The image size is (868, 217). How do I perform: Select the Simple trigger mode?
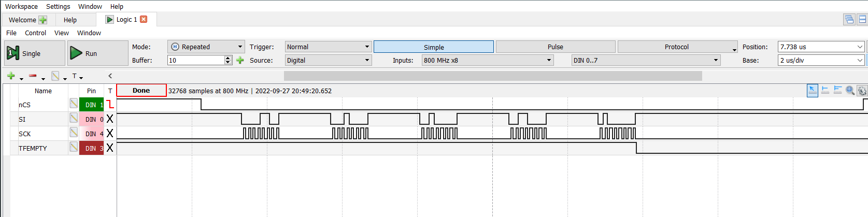click(x=434, y=47)
